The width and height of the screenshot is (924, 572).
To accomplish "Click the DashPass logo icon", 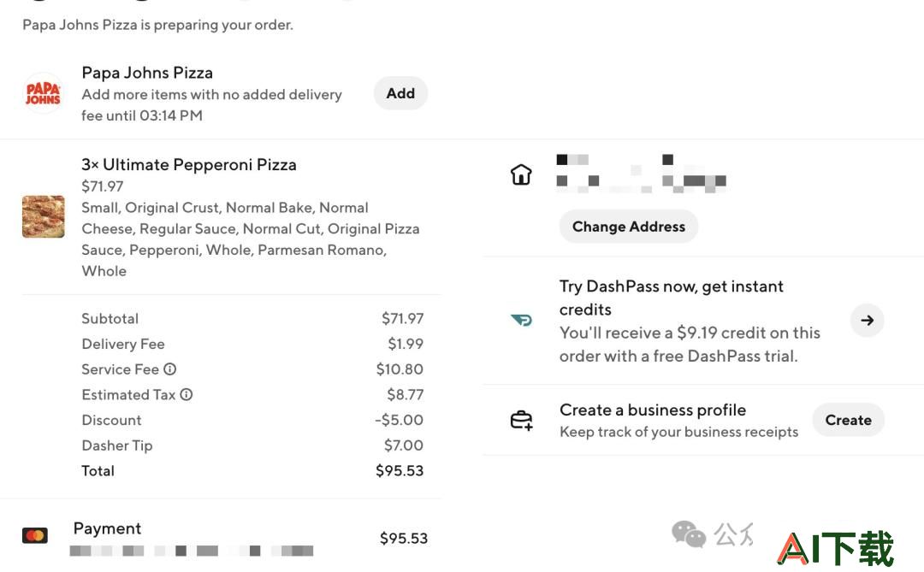I will [522, 320].
